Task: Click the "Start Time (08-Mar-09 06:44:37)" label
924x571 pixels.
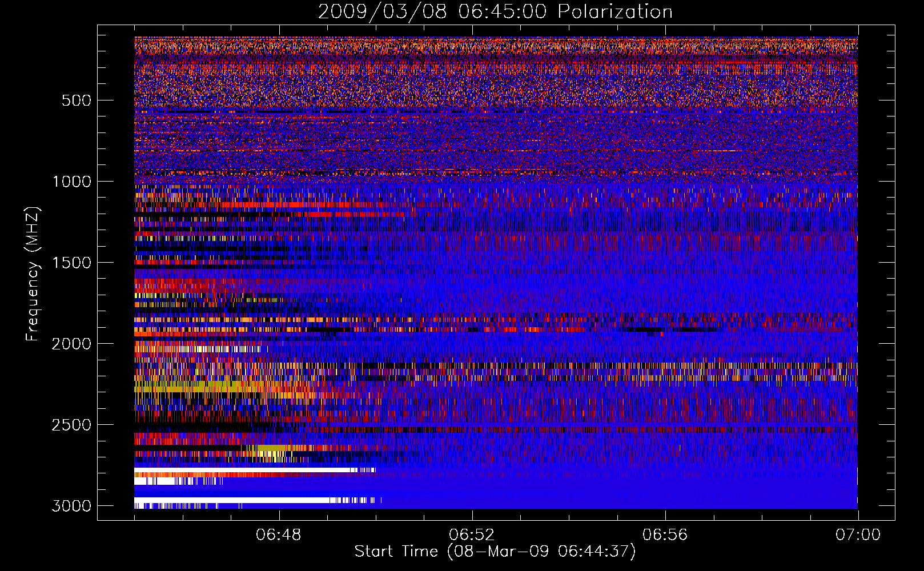Action: (495, 552)
